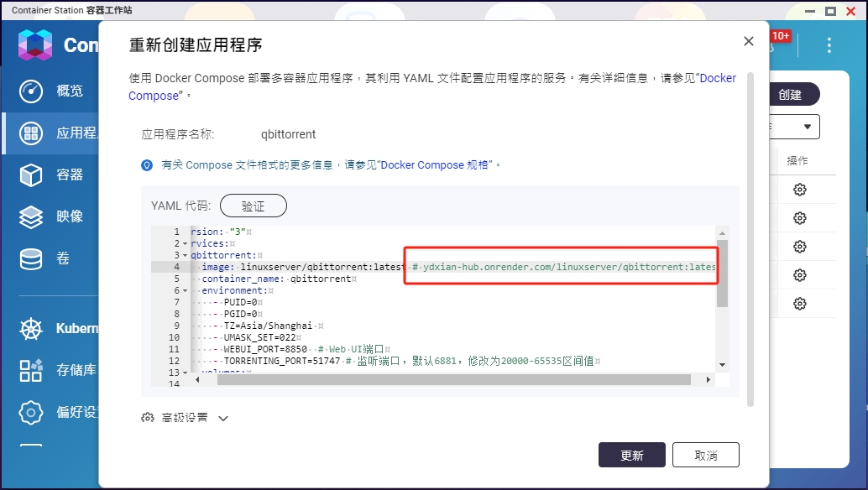Collapse the fold arrow at line 2
This screenshot has width=868, height=490.
click(x=185, y=244)
